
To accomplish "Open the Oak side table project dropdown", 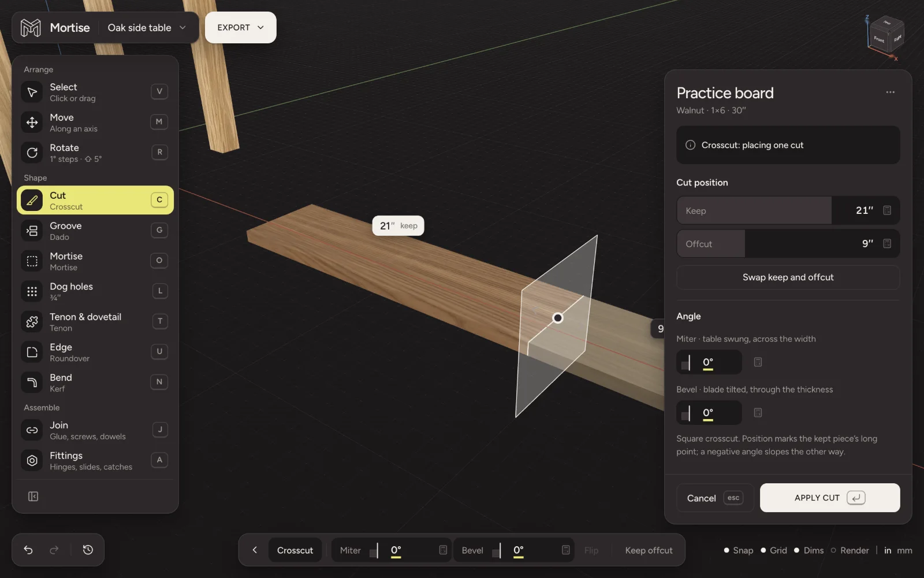I will 147,28.
